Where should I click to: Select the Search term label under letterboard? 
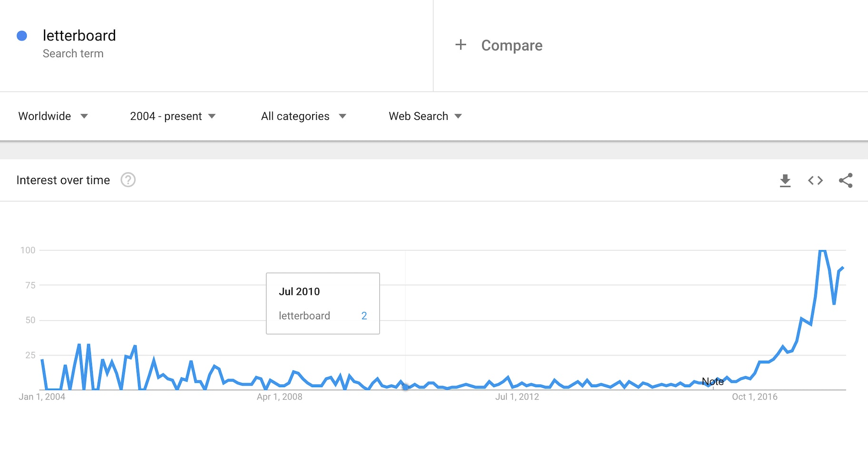pyautogui.click(x=73, y=53)
